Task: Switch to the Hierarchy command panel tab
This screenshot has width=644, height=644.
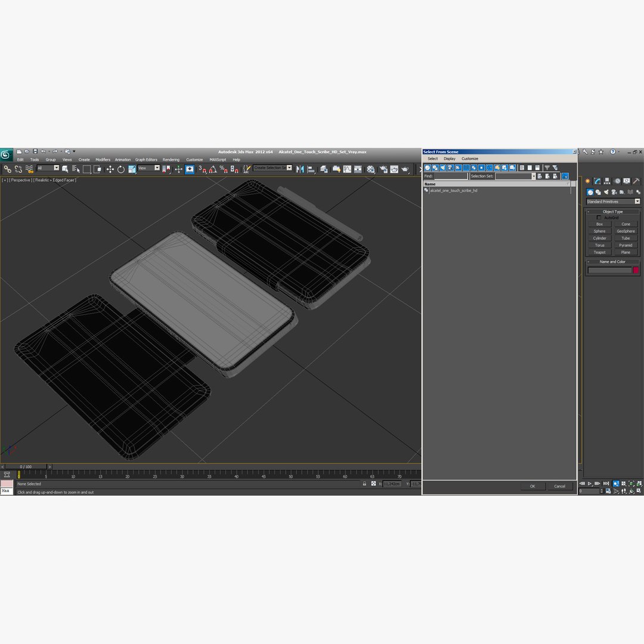Action: click(x=607, y=181)
